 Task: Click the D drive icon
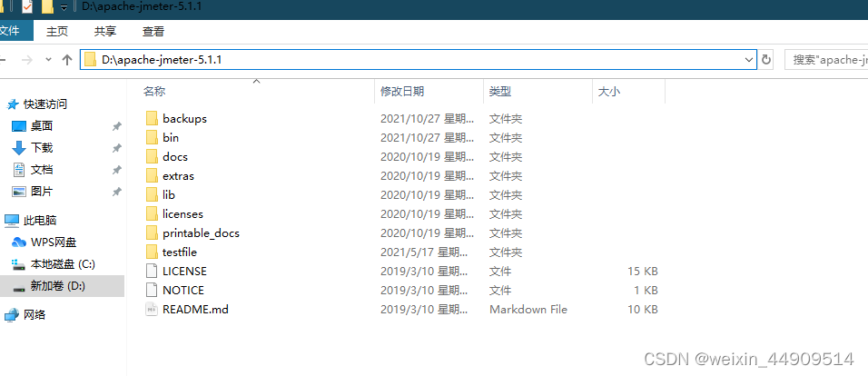19,287
